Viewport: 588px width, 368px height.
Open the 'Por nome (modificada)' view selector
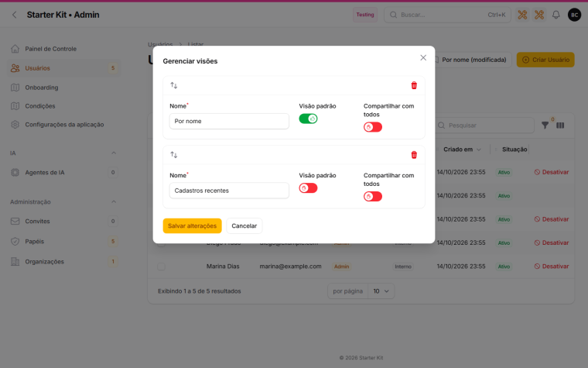[472, 60]
